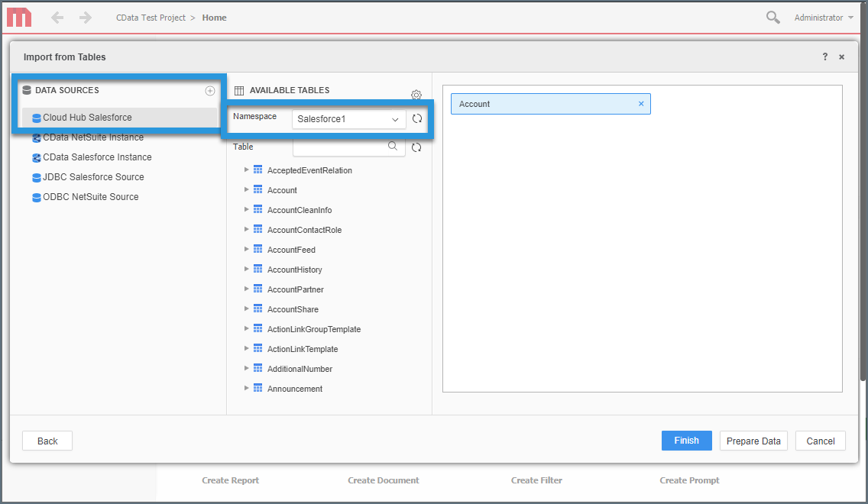Expand the AccountCleanInfo table entry
Screen dimensions: 868x504
click(246, 209)
